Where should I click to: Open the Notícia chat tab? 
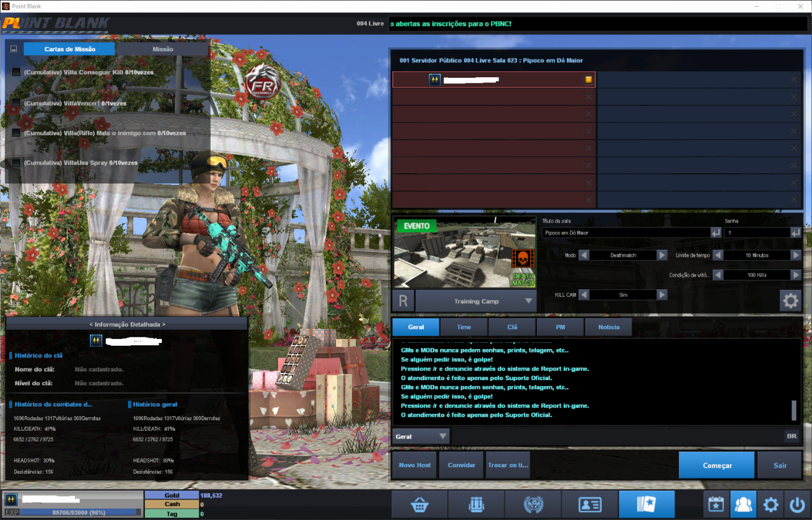click(x=608, y=327)
